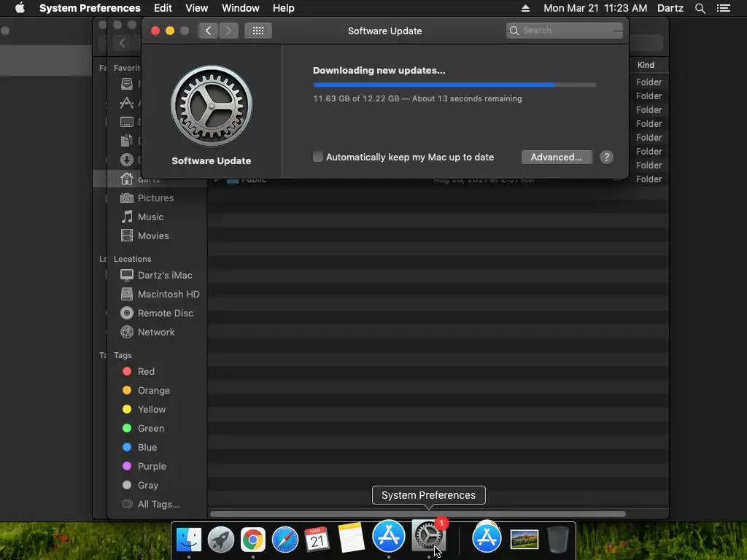Open Safari from the Dock

click(285, 540)
